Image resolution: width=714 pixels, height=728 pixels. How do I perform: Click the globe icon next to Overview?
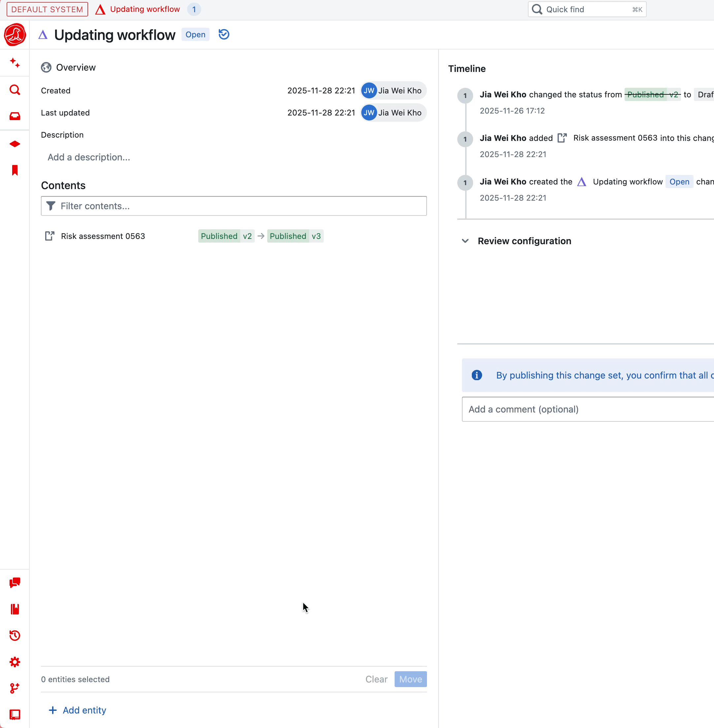(x=46, y=68)
